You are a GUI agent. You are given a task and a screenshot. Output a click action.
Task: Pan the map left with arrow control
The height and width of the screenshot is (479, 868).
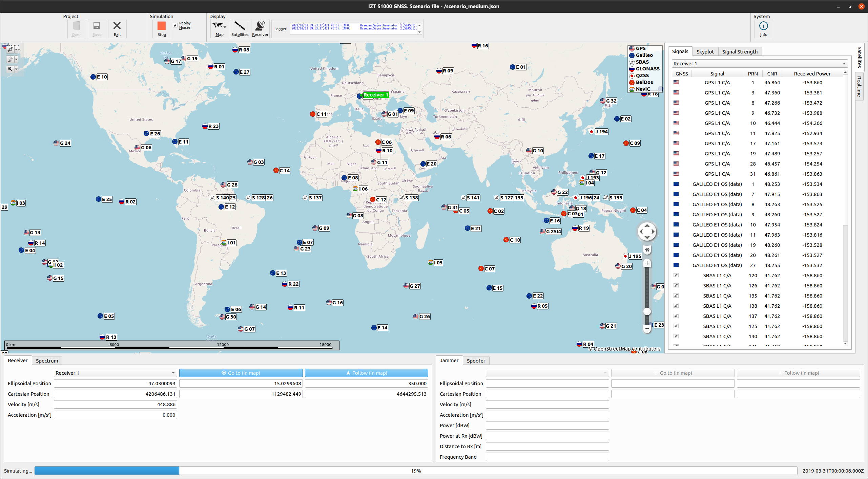click(x=641, y=232)
